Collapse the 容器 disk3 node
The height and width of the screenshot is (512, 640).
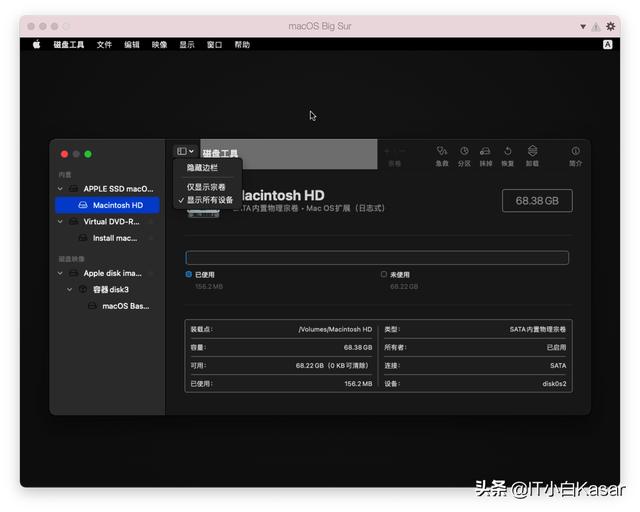[70, 289]
